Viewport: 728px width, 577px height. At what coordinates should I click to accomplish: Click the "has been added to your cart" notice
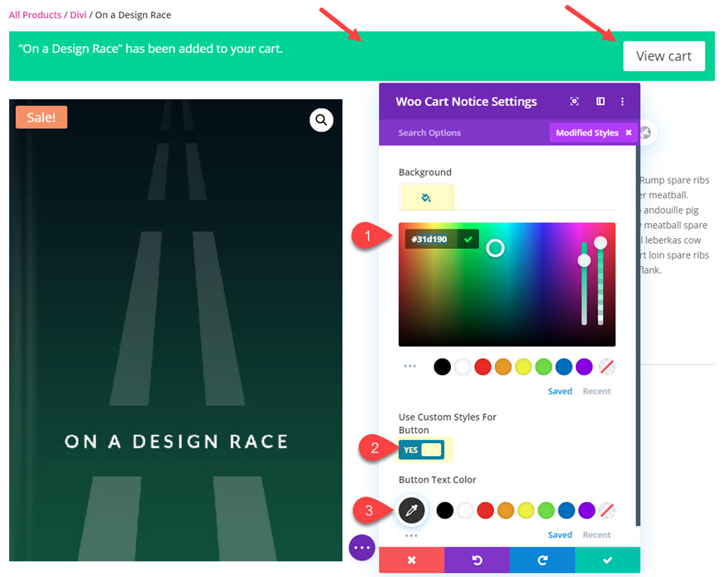pyautogui.click(x=151, y=49)
